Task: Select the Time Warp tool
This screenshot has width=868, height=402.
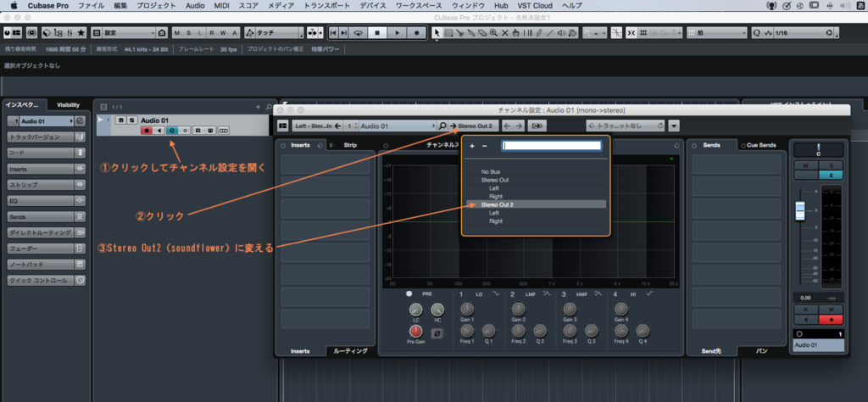Action: point(526,33)
